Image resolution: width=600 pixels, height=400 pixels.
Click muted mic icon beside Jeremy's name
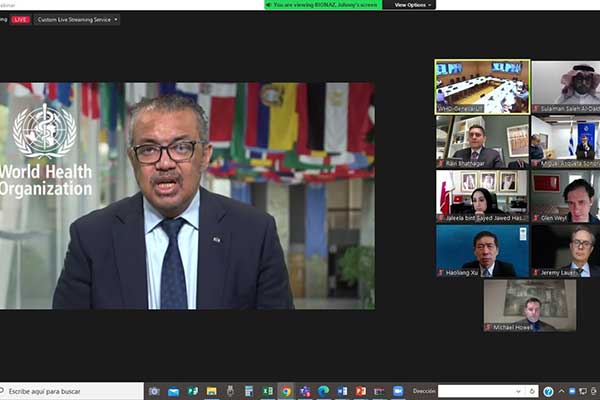[x=536, y=273]
